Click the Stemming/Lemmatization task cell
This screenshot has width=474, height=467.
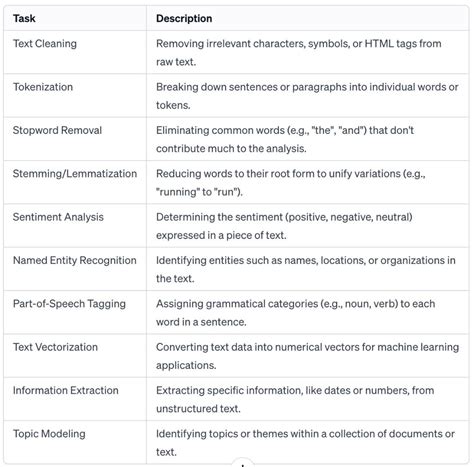(75, 174)
